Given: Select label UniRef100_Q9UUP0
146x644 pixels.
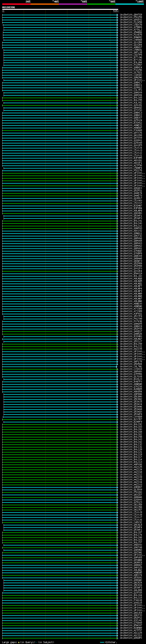Looking at the screenshot, I should [x=131, y=638].
